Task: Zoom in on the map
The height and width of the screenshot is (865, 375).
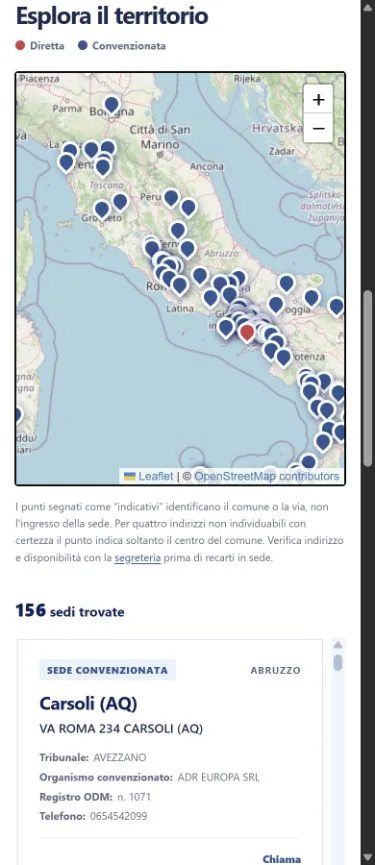Action: pyautogui.click(x=318, y=100)
